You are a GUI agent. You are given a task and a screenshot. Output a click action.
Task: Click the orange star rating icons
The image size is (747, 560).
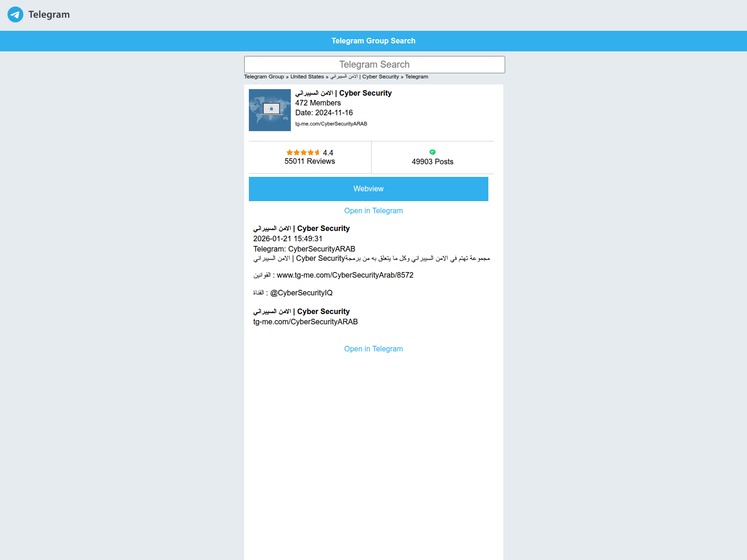(303, 153)
